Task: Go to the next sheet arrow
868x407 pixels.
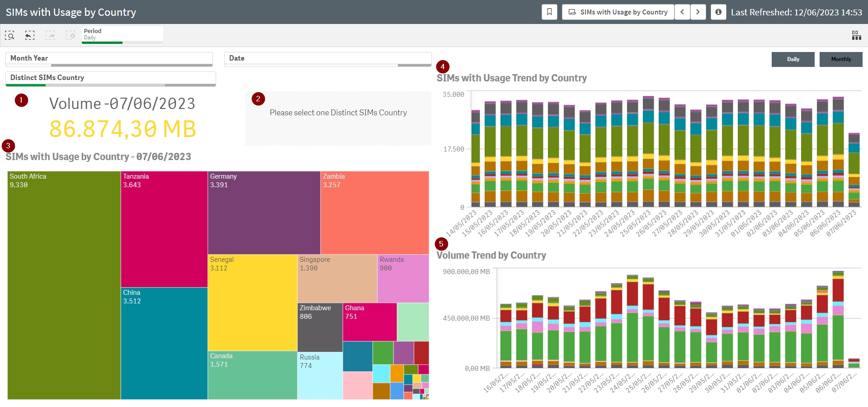Action: [x=698, y=12]
